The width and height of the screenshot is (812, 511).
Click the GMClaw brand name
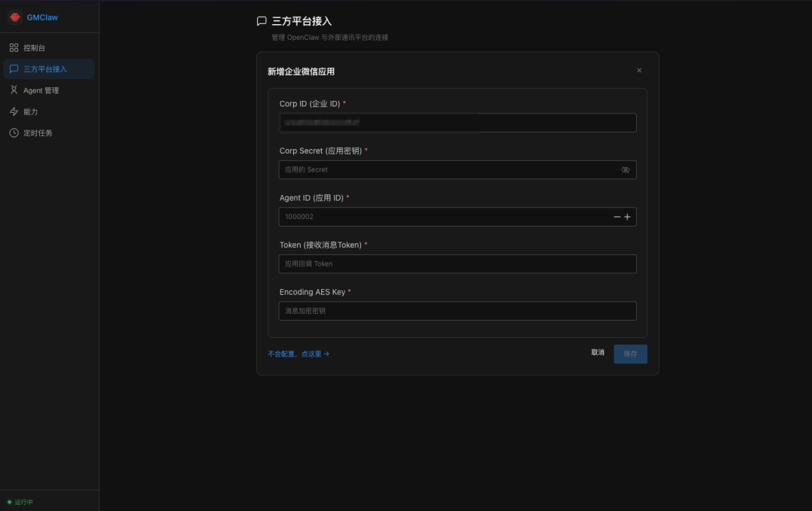(x=42, y=17)
